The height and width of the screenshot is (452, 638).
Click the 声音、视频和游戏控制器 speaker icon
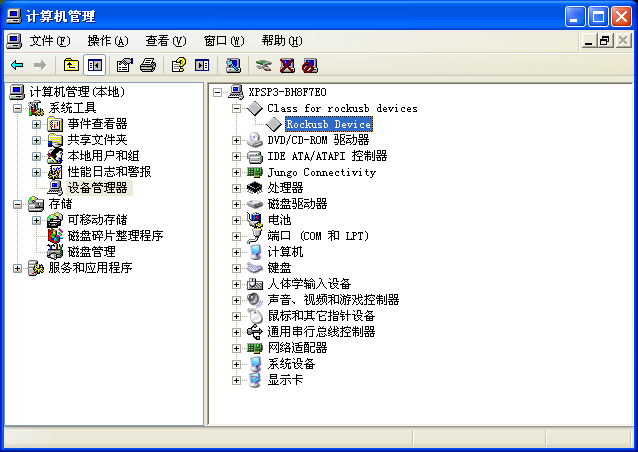[x=255, y=300]
